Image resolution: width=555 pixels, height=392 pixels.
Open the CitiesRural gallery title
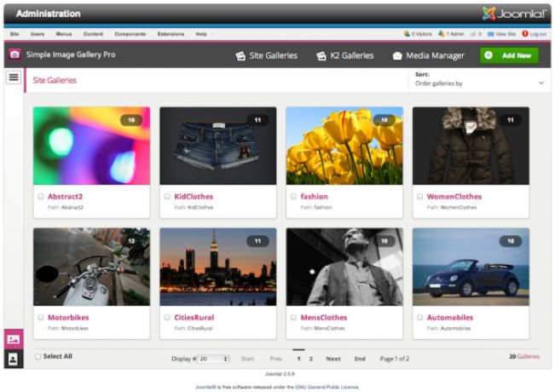click(x=194, y=317)
